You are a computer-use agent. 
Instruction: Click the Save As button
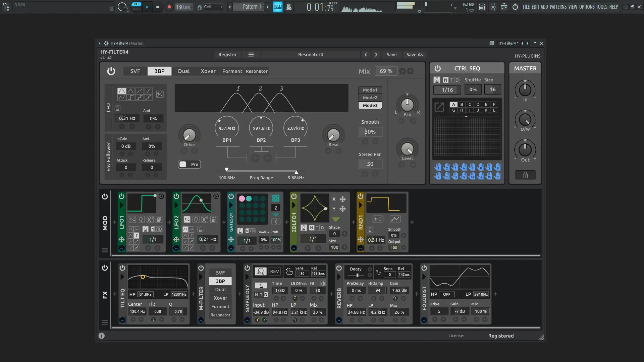click(414, 55)
